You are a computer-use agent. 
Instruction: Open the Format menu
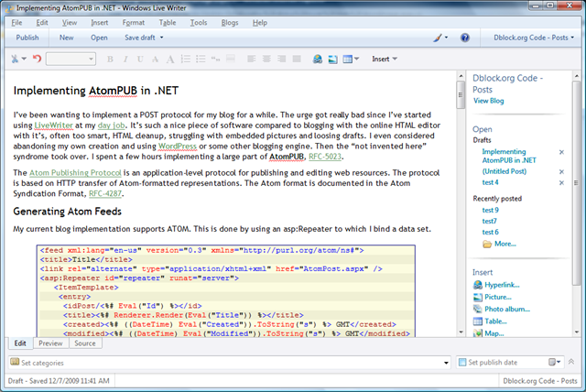tap(134, 23)
